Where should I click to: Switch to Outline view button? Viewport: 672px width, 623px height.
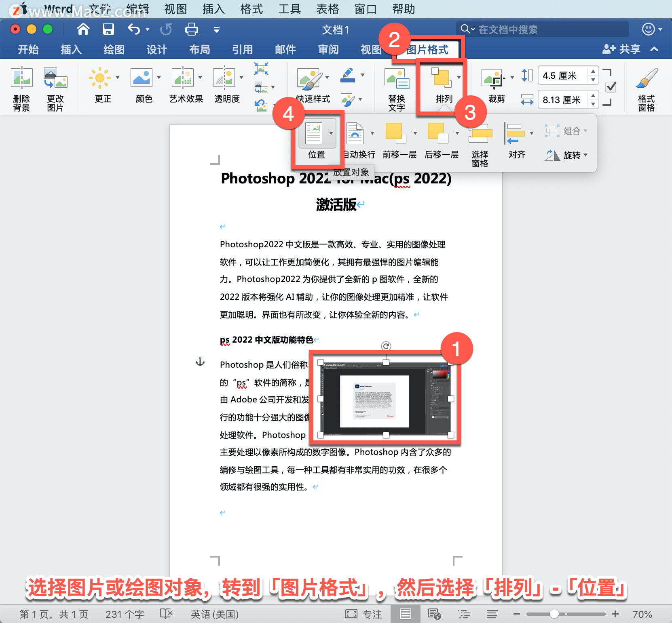click(x=464, y=614)
